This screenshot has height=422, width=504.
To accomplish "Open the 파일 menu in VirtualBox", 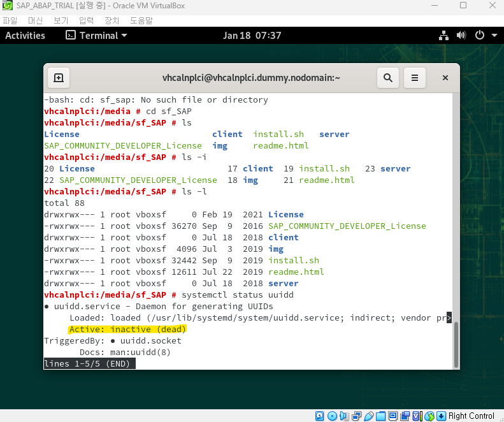I will [x=10, y=20].
